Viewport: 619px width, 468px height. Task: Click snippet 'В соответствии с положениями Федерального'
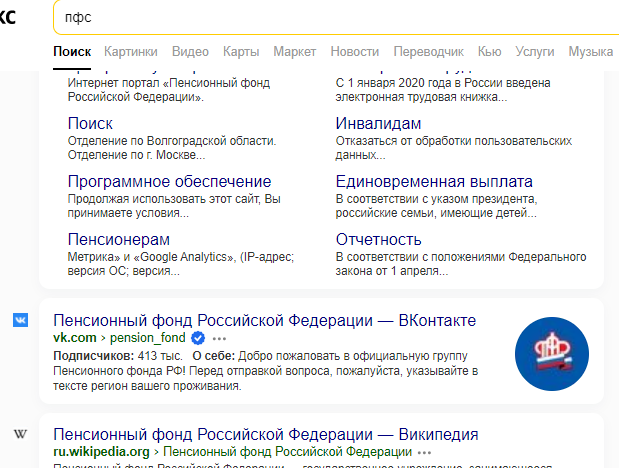(x=461, y=257)
